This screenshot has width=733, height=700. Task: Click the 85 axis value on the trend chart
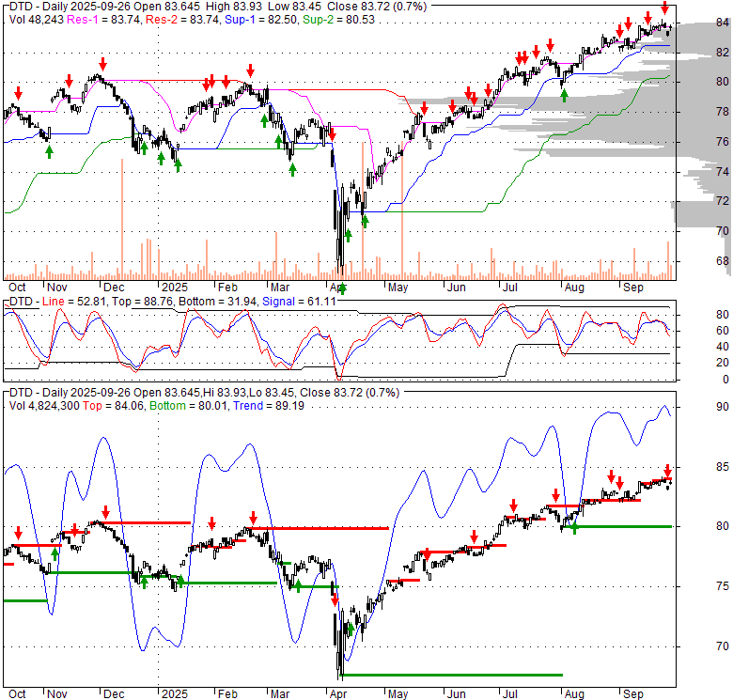tap(723, 467)
